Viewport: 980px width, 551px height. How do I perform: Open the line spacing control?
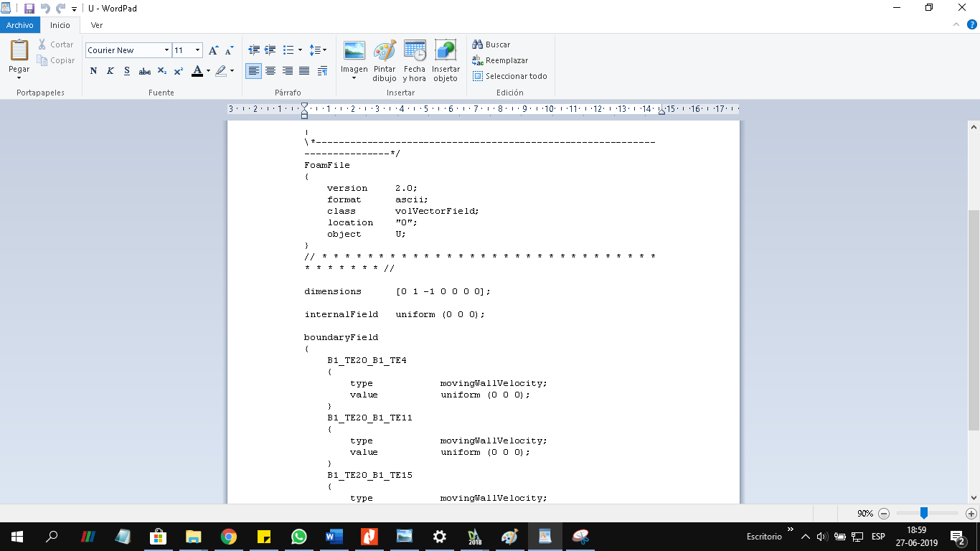click(318, 50)
